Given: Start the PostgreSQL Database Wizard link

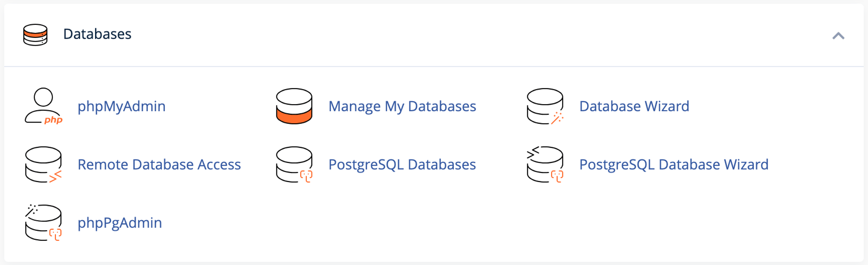Looking at the screenshot, I should coord(674,165).
